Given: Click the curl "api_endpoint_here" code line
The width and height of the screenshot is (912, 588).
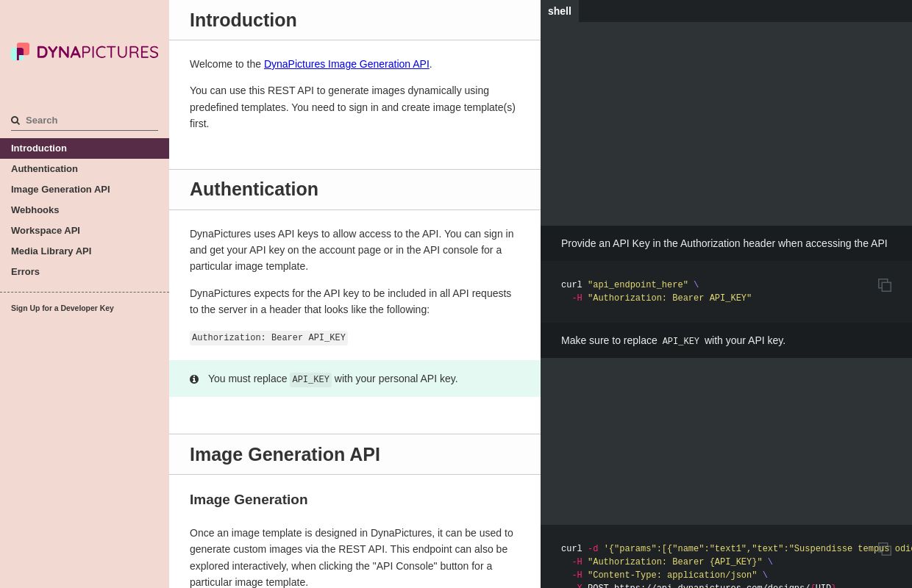Looking at the screenshot, I should coord(630,285).
